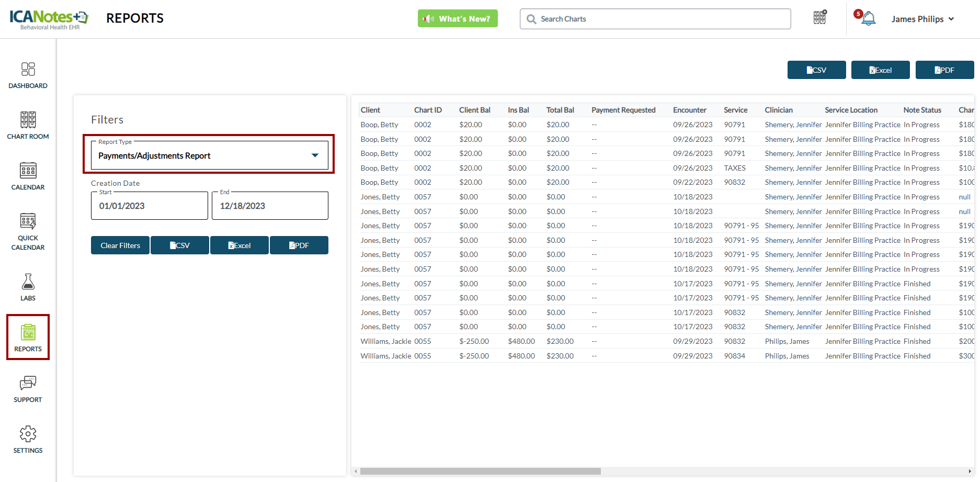Click the Creation Date Start field
This screenshot has height=482, width=980.
150,206
